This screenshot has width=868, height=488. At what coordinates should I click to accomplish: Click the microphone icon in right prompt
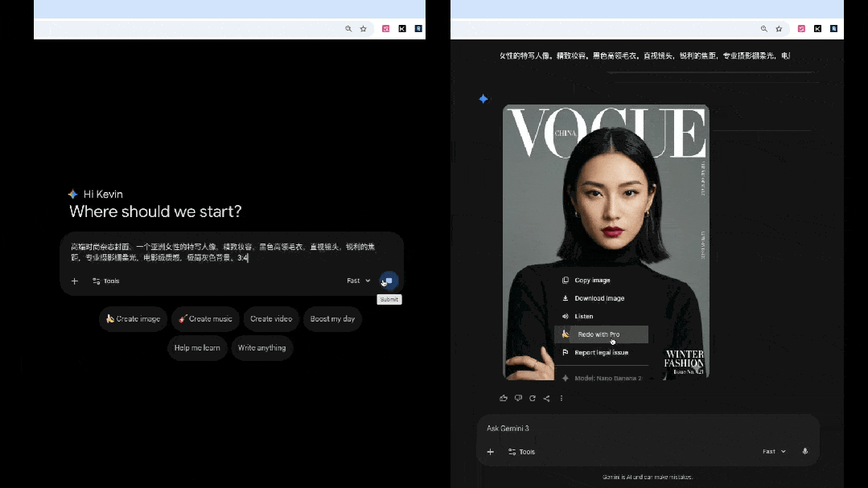pyautogui.click(x=804, y=452)
